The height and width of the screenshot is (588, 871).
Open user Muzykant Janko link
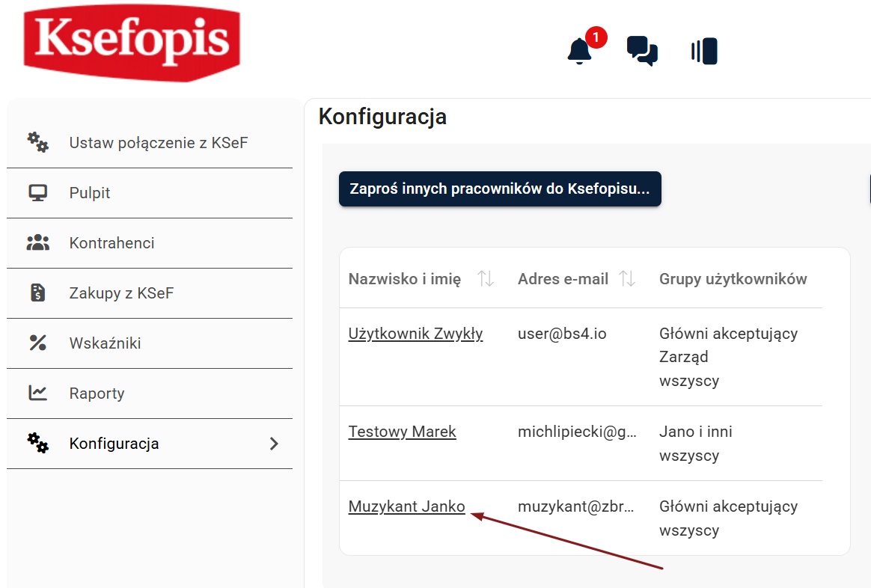click(406, 506)
